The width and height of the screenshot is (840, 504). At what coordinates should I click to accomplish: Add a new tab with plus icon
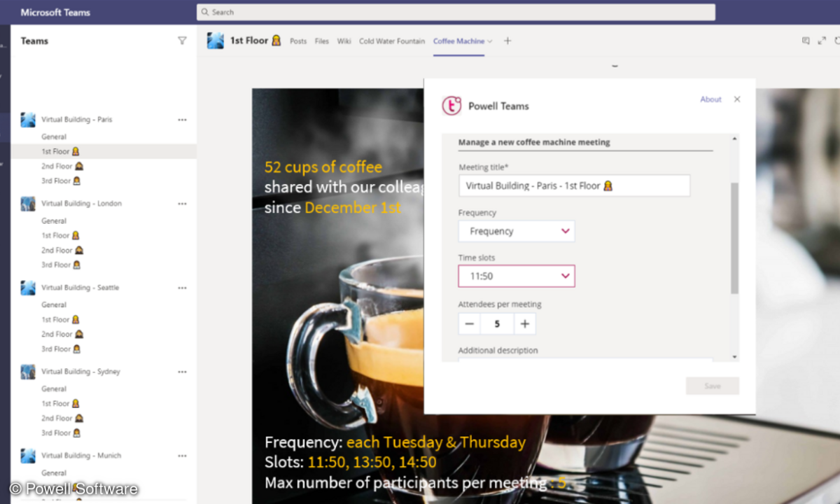point(507,41)
